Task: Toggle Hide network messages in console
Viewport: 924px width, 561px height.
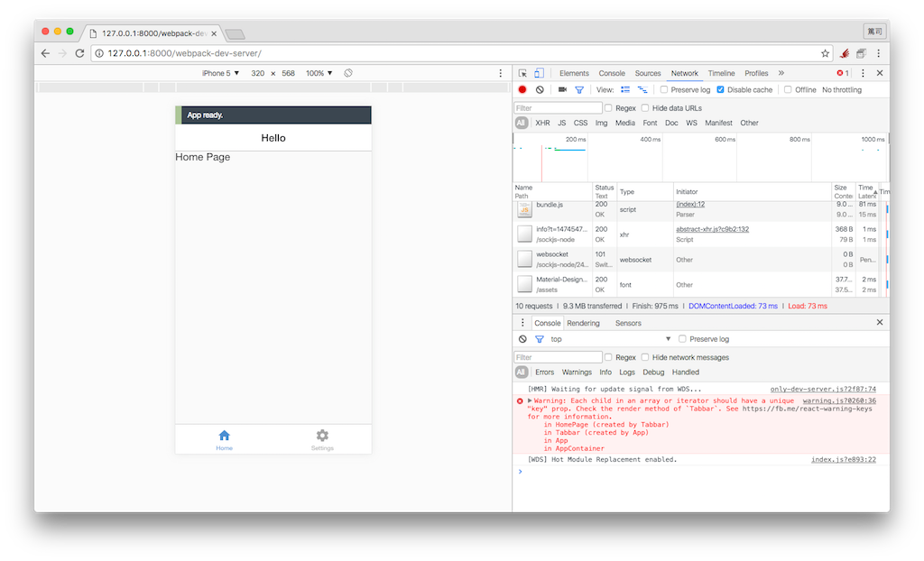Action: click(644, 357)
